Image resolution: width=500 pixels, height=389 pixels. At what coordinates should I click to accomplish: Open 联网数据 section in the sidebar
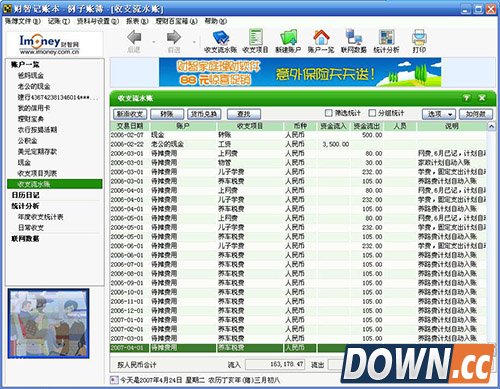[25, 239]
